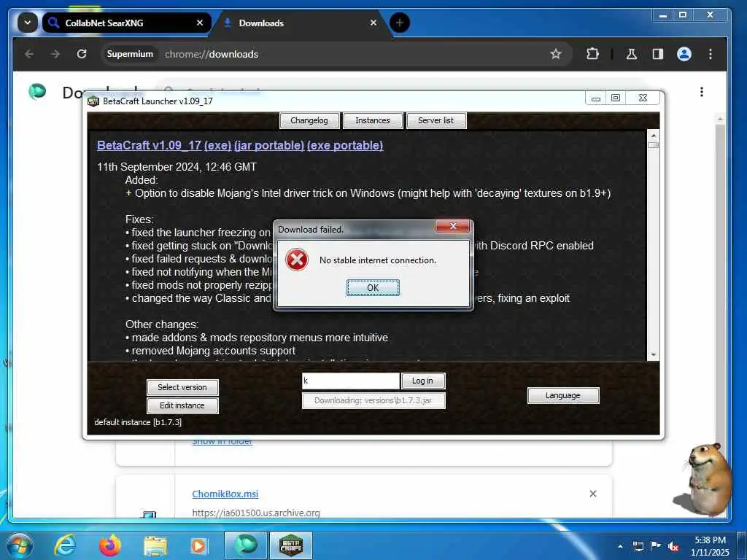Toggle the browser side panel icon
The width and height of the screenshot is (747, 560).
[x=658, y=54]
